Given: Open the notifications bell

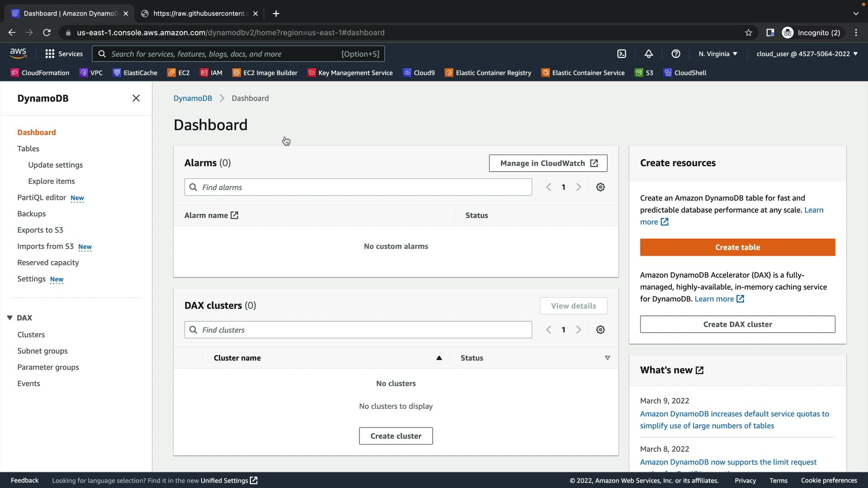Looking at the screenshot, I should pyautogui.click(x=648, y=54).
